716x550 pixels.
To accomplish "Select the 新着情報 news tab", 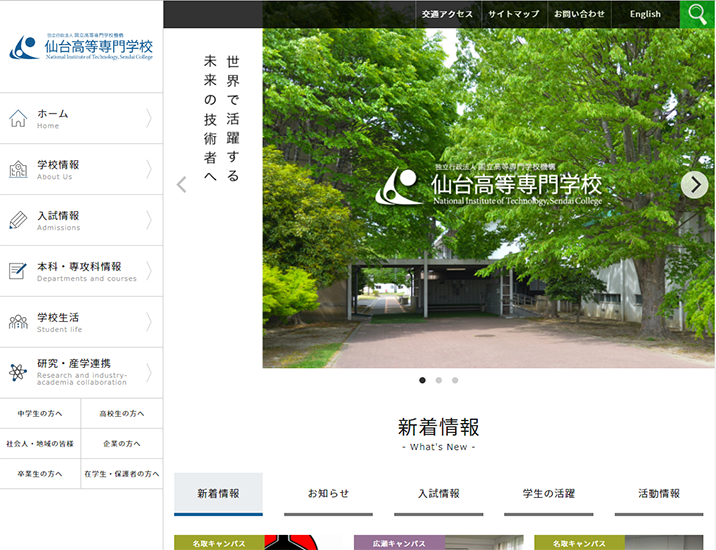I will pos(218,494).
